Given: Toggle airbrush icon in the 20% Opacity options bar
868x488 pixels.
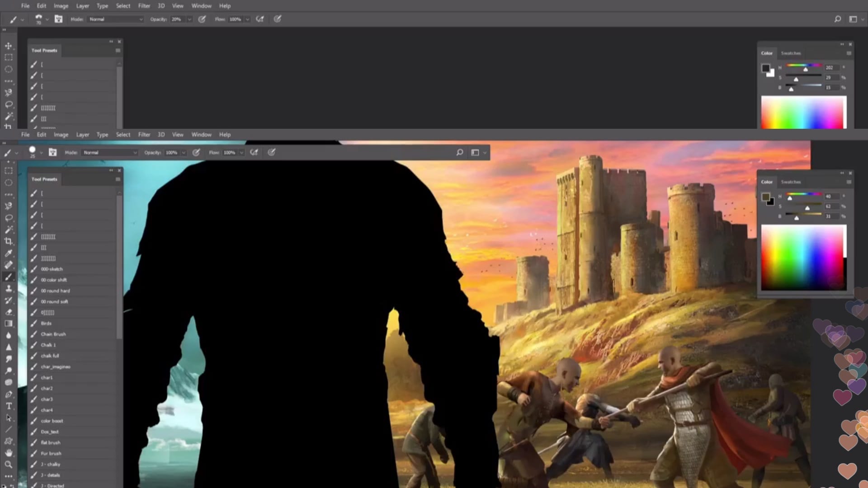Looking at the screenshot, I should coord(260,19).
